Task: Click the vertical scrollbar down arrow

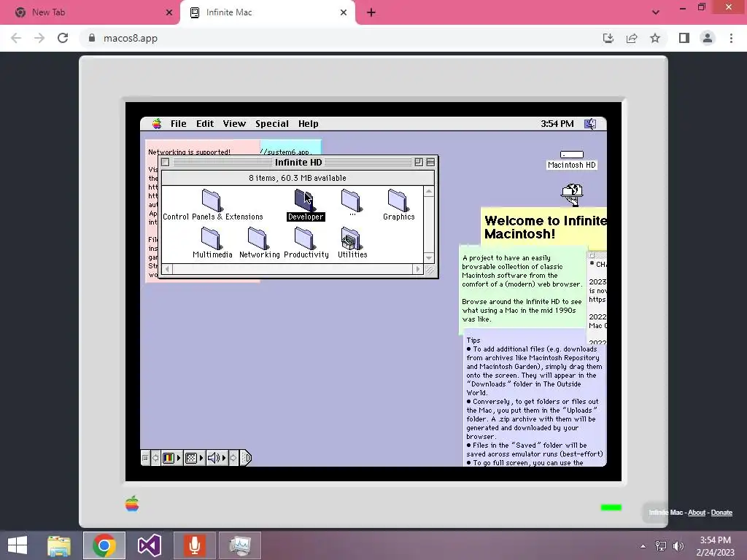Action: [429, 258]
